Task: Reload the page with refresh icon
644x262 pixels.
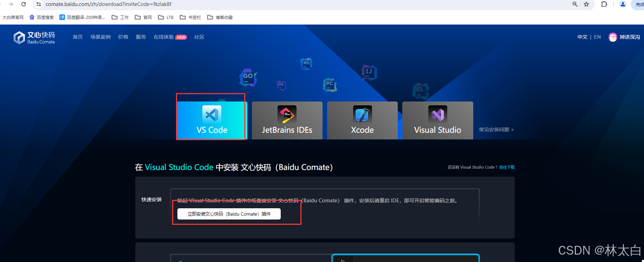Action: pyautogui.click(x=24, y=4)
